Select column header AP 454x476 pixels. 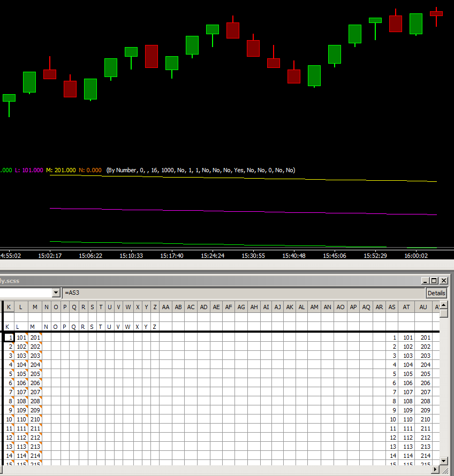(x=353, y=307)
